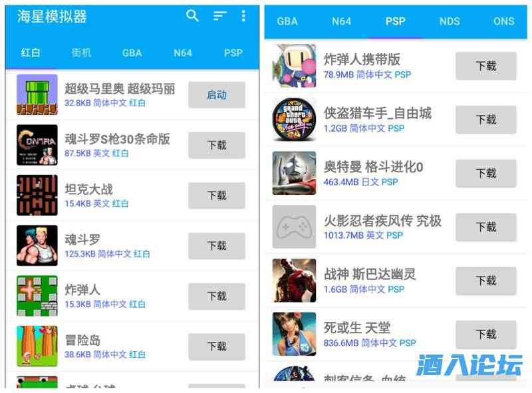Tap the Super Mario green pipe thumbnail
532x393 pixels.
(37, 94)
